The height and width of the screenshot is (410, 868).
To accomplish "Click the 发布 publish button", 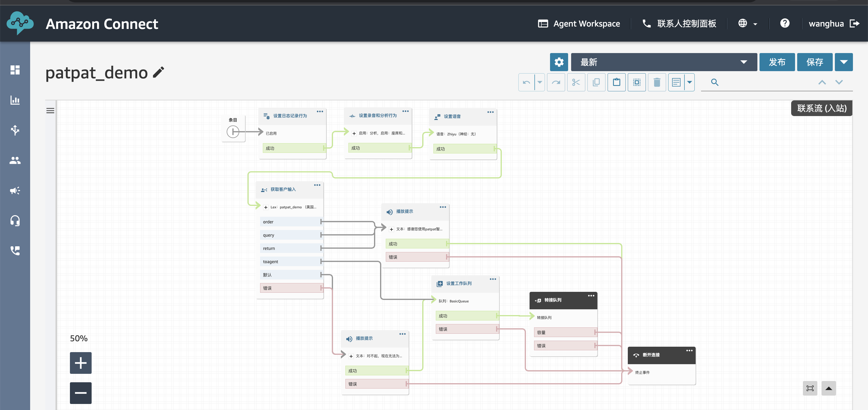I will (x=777, y=62).
